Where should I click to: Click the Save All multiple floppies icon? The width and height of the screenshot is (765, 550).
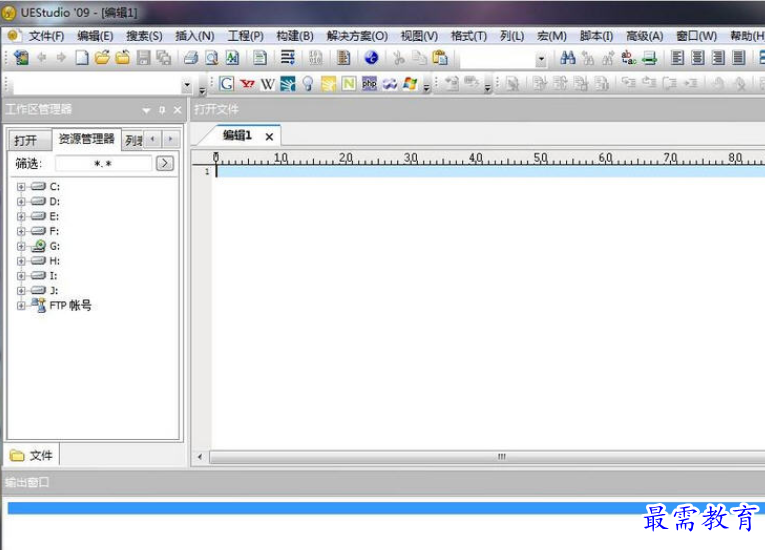coord(163,58)
